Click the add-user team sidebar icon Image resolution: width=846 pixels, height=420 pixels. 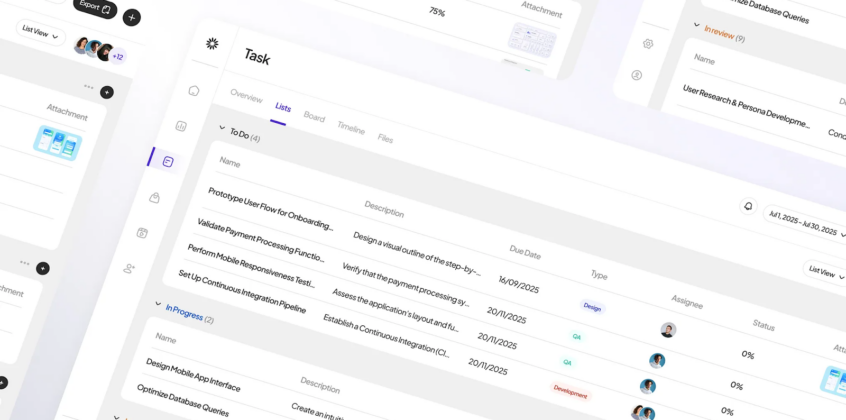coord(129,268)
